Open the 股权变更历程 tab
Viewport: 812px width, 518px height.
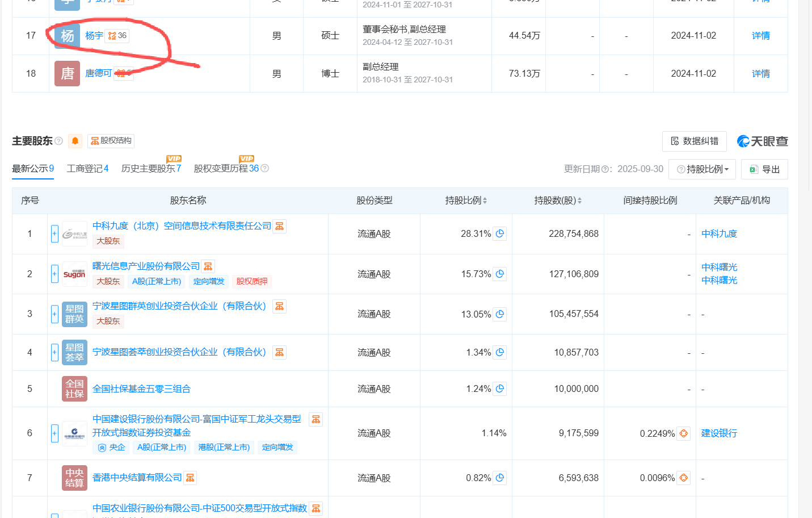(x=226, y=169)
